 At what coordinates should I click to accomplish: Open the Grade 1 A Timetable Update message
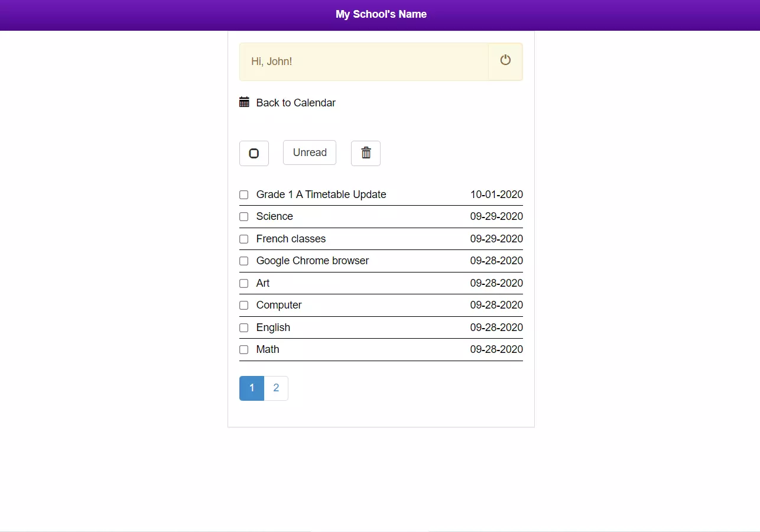[x=321, y=194]
